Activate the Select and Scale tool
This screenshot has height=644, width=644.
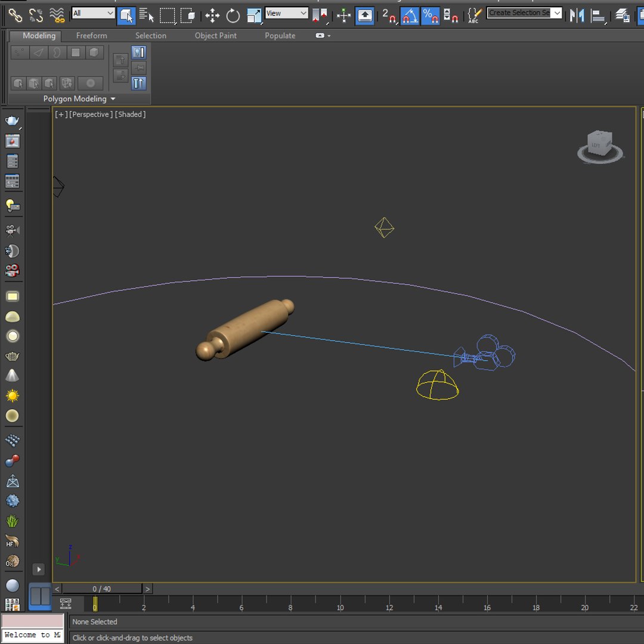click(x=254, y=16)
